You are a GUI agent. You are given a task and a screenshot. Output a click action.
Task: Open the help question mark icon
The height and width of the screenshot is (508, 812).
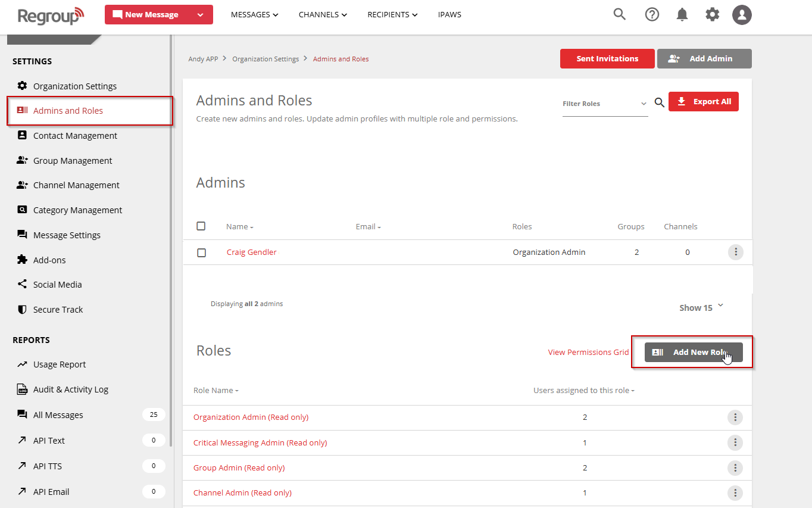pyautogui.click(x=652, y=14)
